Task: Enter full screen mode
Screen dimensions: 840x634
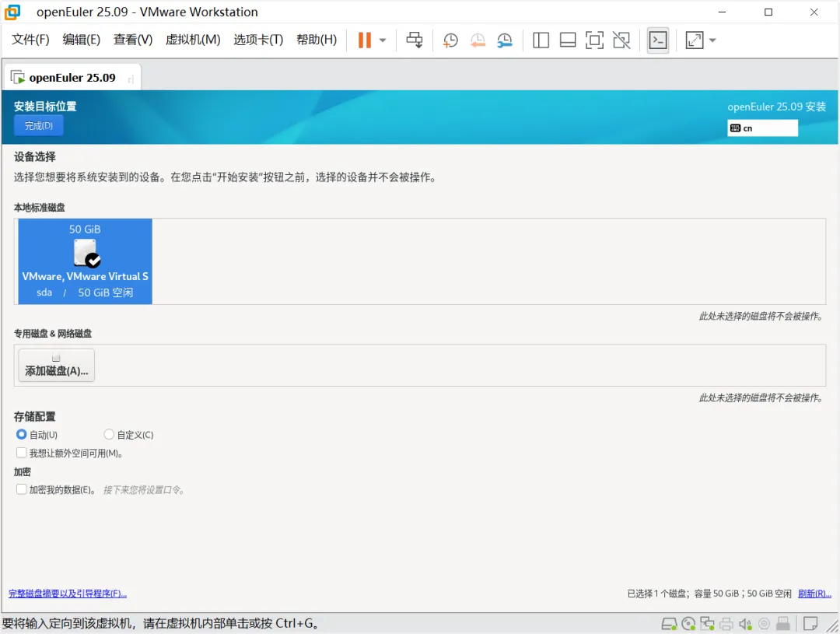Action: tap(594, 40)
